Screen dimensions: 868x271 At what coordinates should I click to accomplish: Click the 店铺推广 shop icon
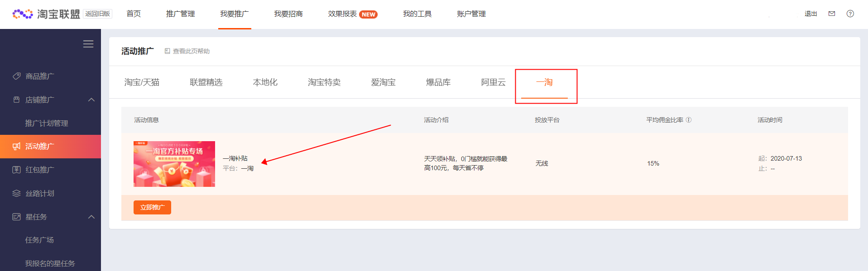(17, 100)
